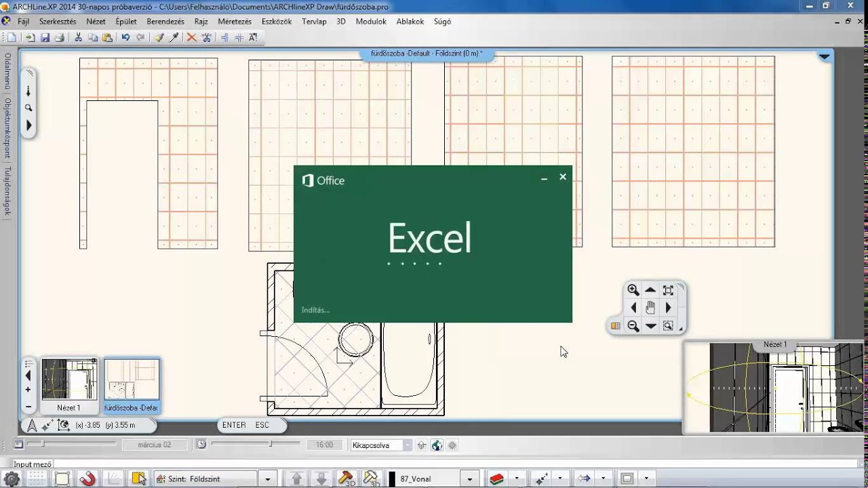Move one level up with the up arrow

click(x=296, y=479)
